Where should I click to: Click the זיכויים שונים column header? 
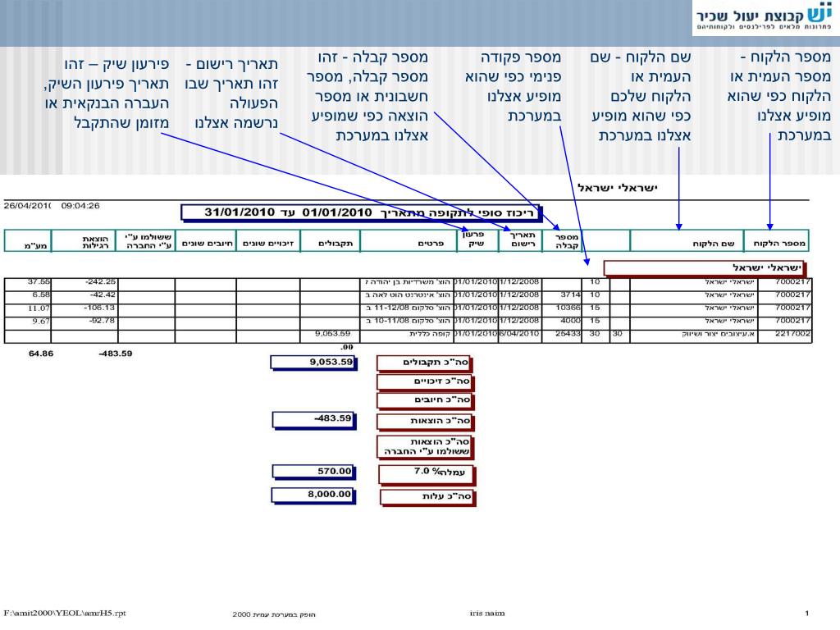(x=268, y=240)
